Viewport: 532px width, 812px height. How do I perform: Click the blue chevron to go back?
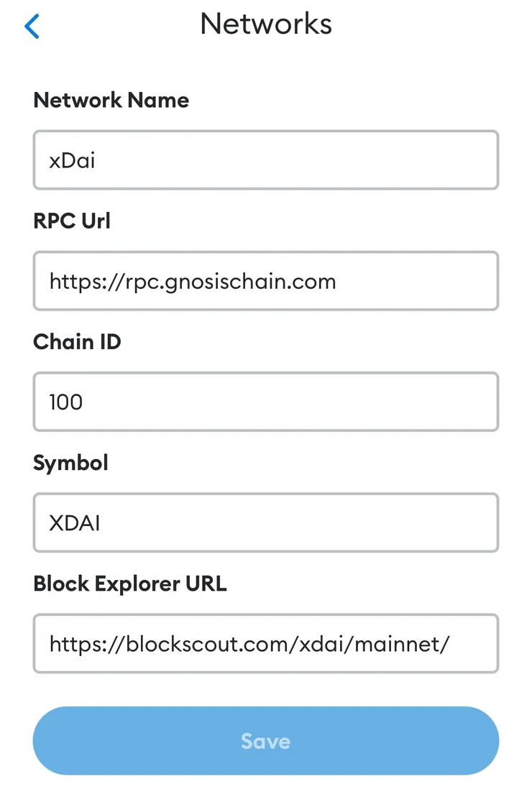coord(32,26)
